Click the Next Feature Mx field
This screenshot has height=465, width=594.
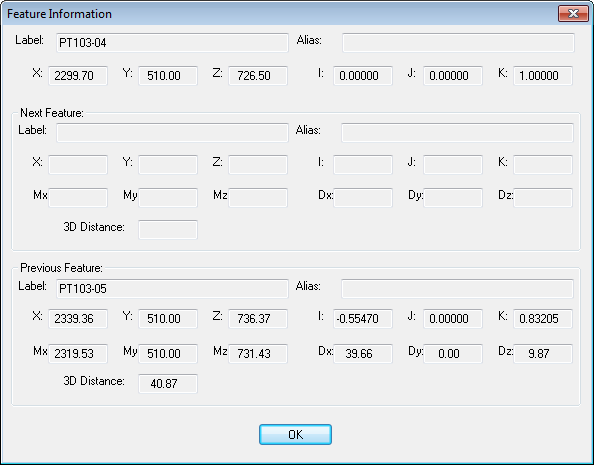(x=78, y=197)
